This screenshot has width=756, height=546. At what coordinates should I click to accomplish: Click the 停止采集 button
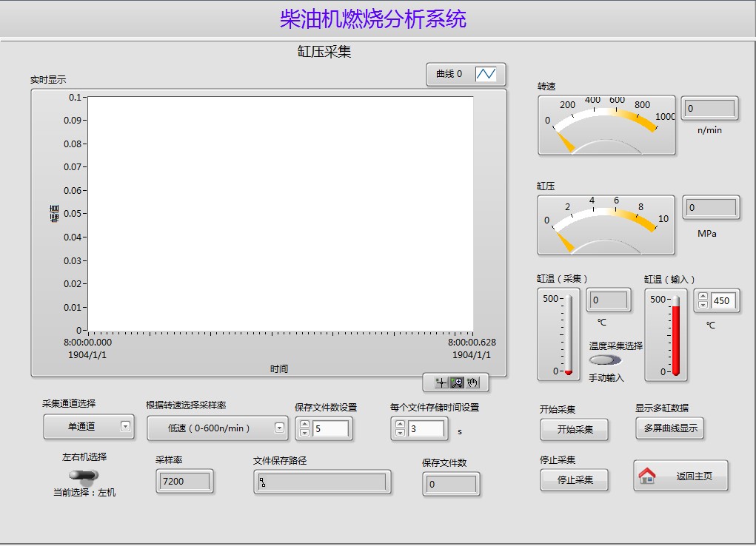tap(575, 479)
